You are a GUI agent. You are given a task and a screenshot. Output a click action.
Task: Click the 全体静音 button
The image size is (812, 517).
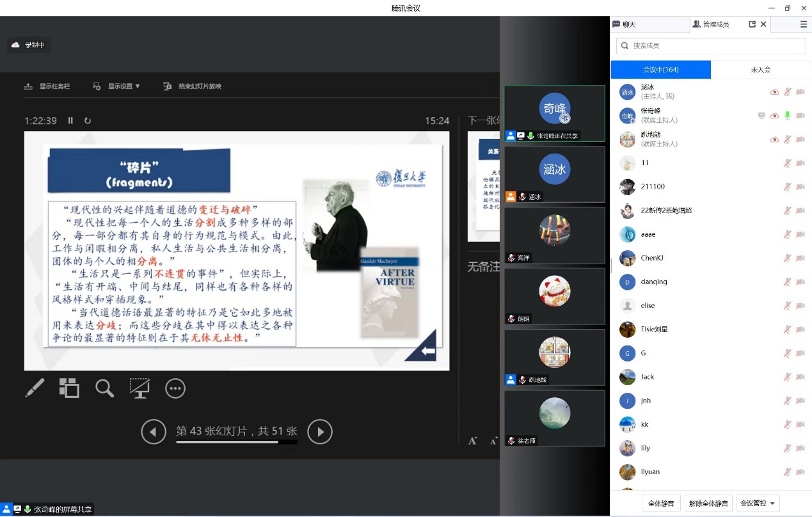(661, 504)
